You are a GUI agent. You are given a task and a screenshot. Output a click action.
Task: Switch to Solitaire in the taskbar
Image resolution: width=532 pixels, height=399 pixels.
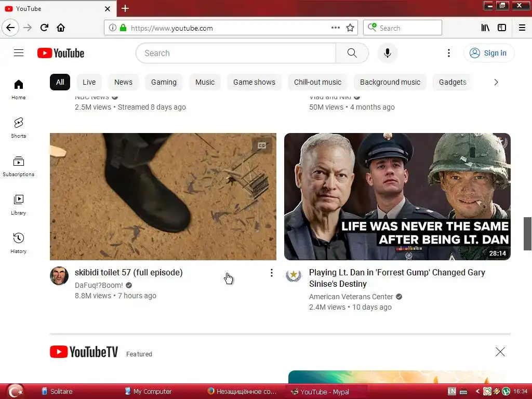(x=57, y=392)
